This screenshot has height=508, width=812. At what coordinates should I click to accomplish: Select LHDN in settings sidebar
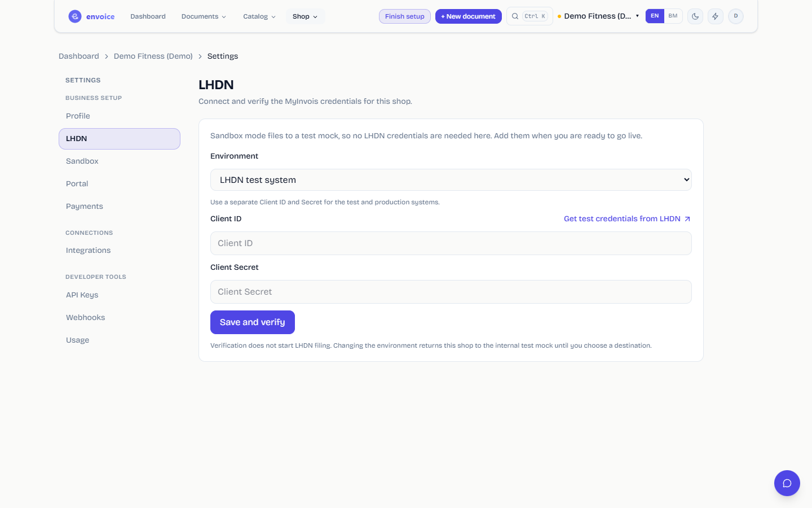tap(120, 139)
